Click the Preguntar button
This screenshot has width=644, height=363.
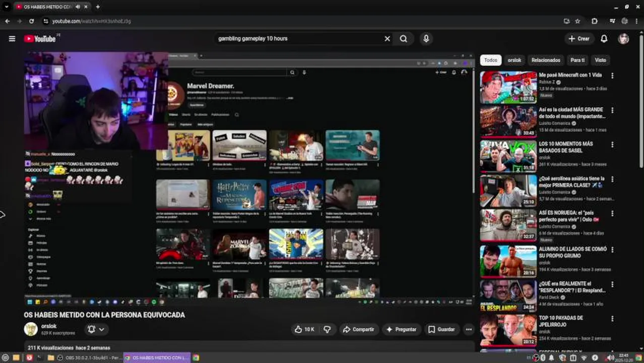401,329
